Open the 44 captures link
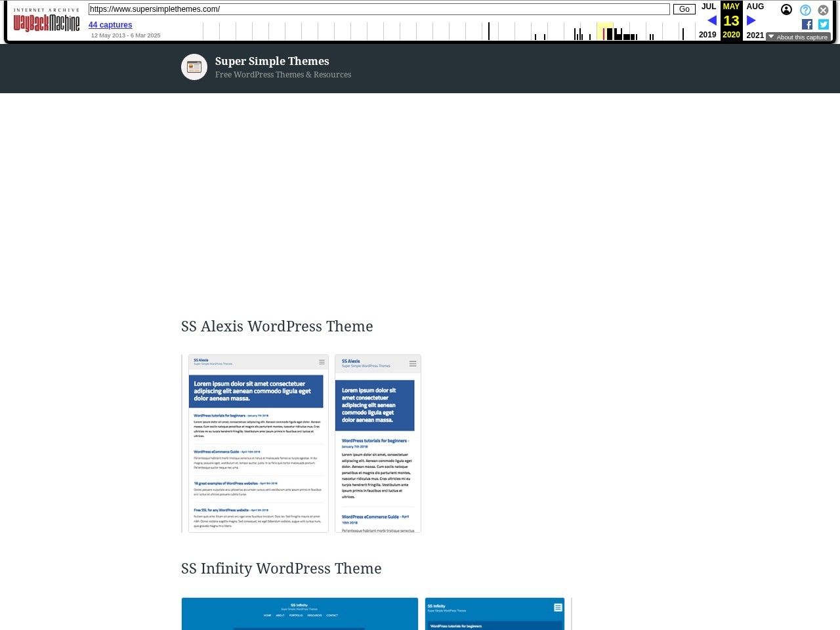 point(110,25)
